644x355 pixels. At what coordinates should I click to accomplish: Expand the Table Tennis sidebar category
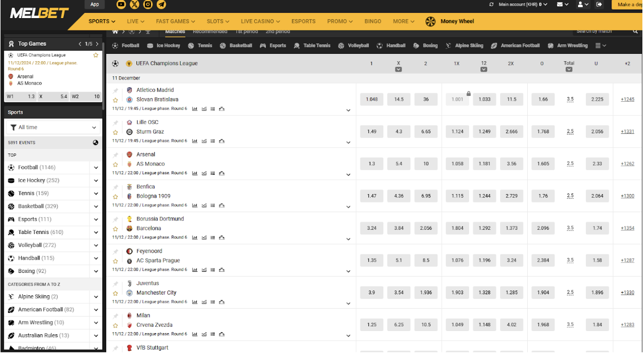click(x=96, y=232)
